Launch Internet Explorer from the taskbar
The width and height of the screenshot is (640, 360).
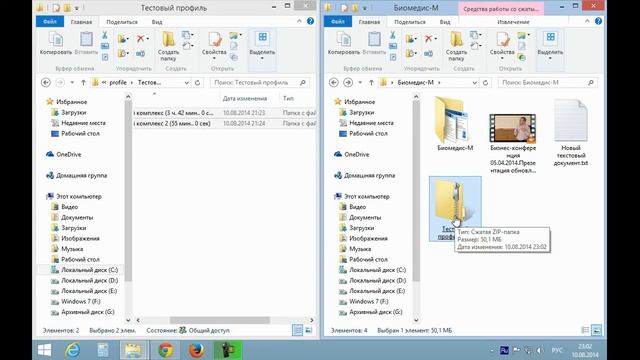click(73, 350)
